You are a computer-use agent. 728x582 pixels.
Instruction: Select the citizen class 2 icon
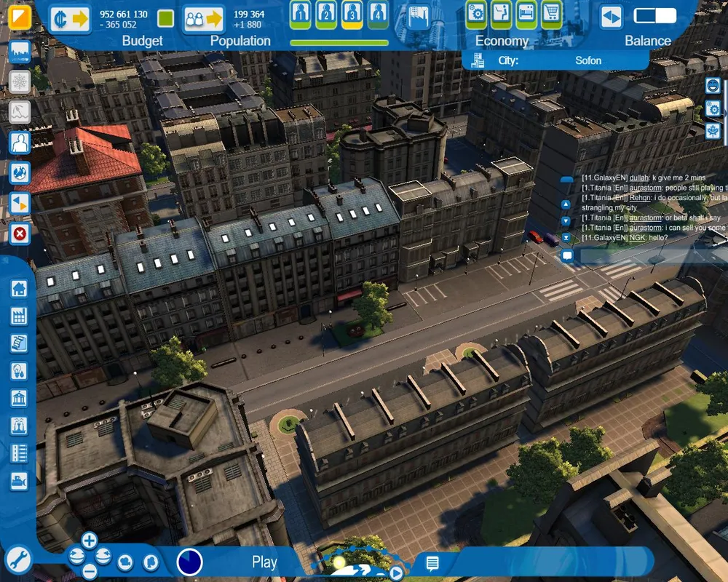click(326, 14)
